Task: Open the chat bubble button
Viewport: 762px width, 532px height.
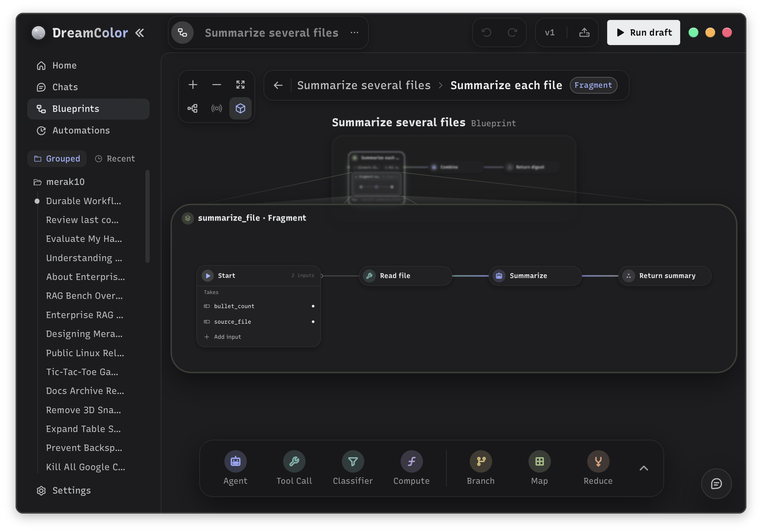Action: [x=717, y=484]
